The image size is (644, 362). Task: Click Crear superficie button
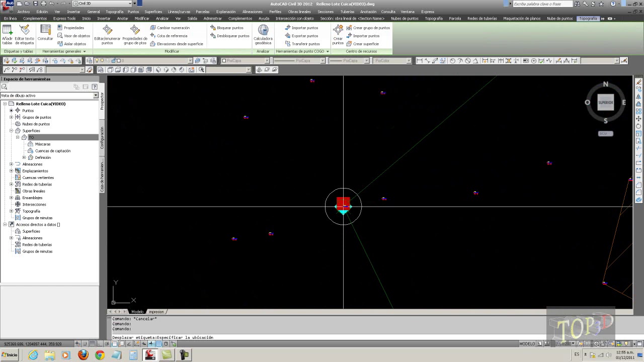click(363, 44)
